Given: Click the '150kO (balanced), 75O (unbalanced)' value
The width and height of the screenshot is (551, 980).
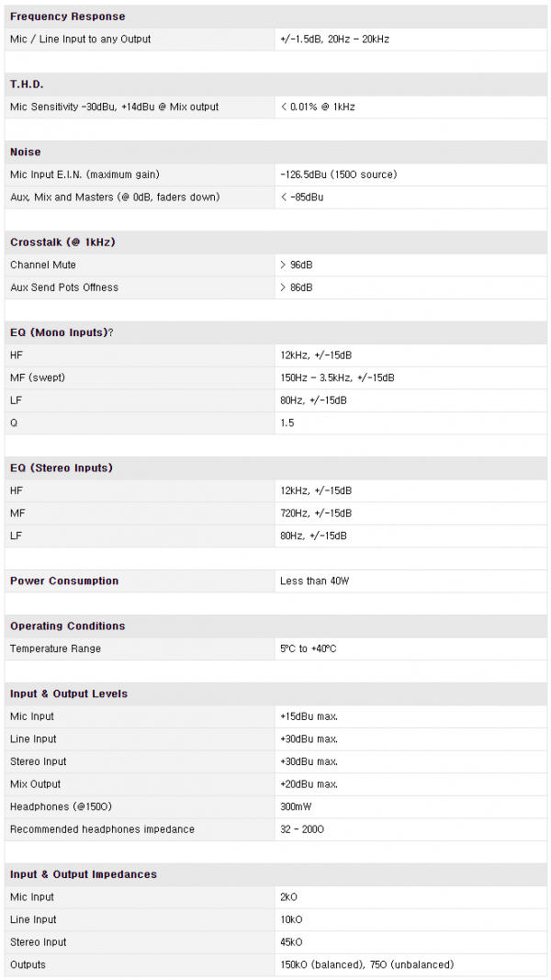Looking at the screenshot, I should (x=366, y=965).
